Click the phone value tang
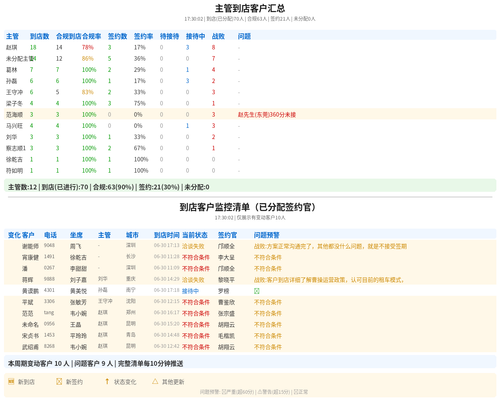Screen dimensions: 500x414 (x=49, y=312)
